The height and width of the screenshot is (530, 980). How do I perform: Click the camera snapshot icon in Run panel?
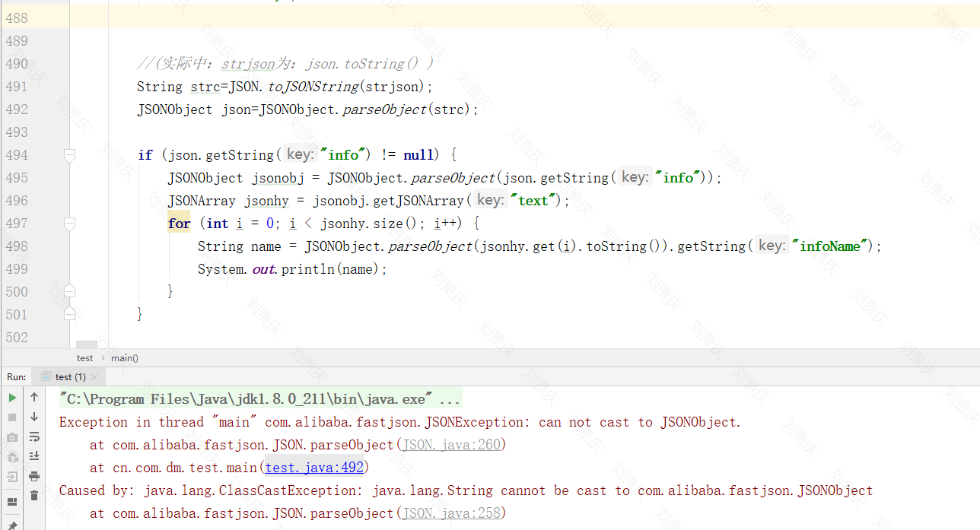click(11, 436)
